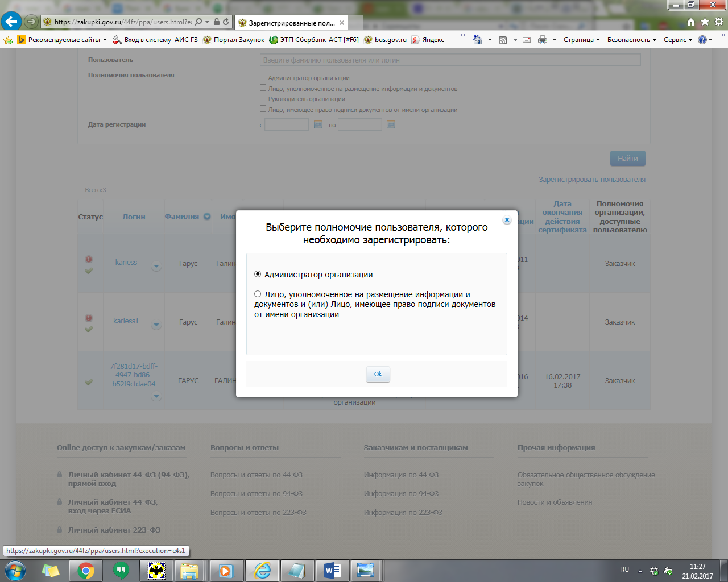Click the Ok button in the dialog
This screenshot has width=728, height=582.
(x=378, y=374)
